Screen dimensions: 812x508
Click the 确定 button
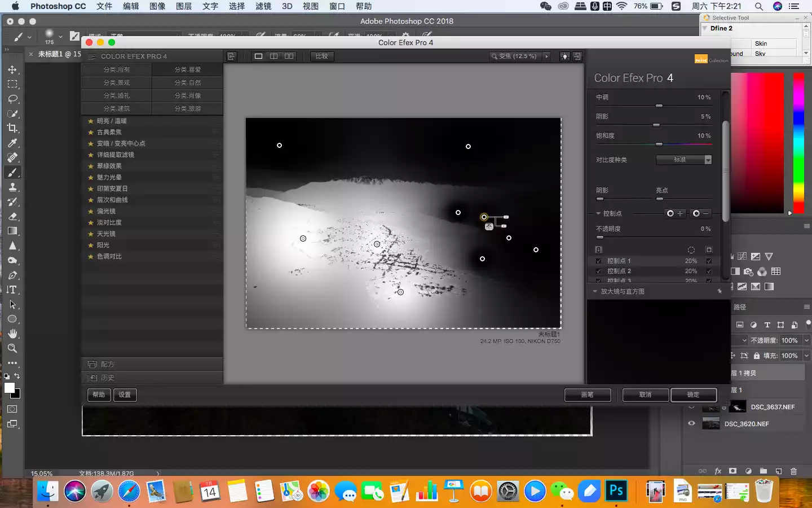coord(693,395)
